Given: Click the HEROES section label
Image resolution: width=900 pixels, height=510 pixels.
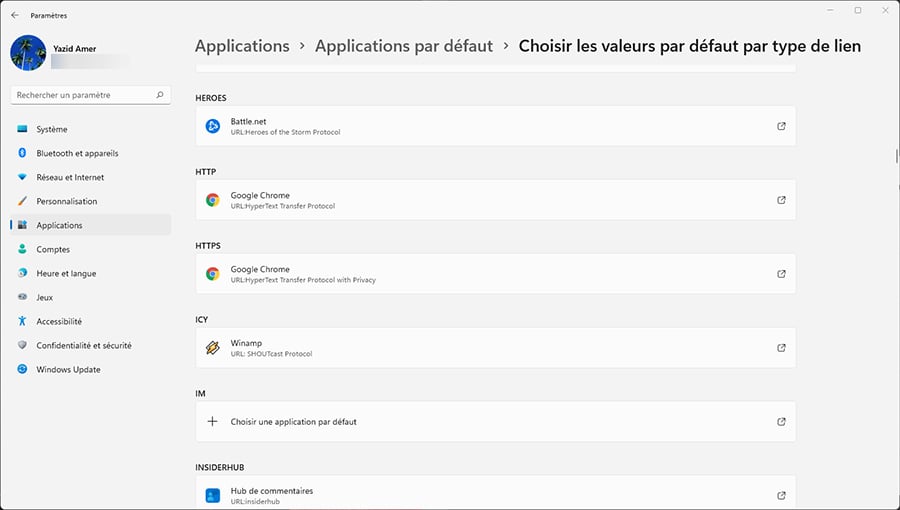Looking at the screenshot, I should click(211, 98).
